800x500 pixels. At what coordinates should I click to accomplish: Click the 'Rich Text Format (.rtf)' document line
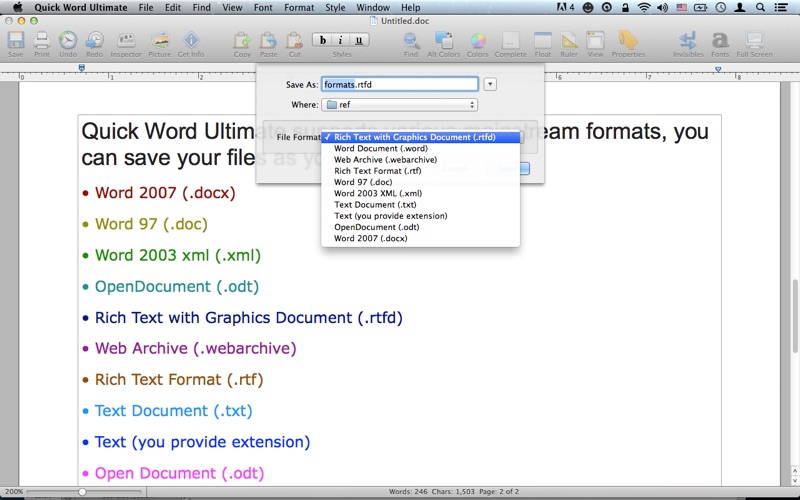pos(179,380)
